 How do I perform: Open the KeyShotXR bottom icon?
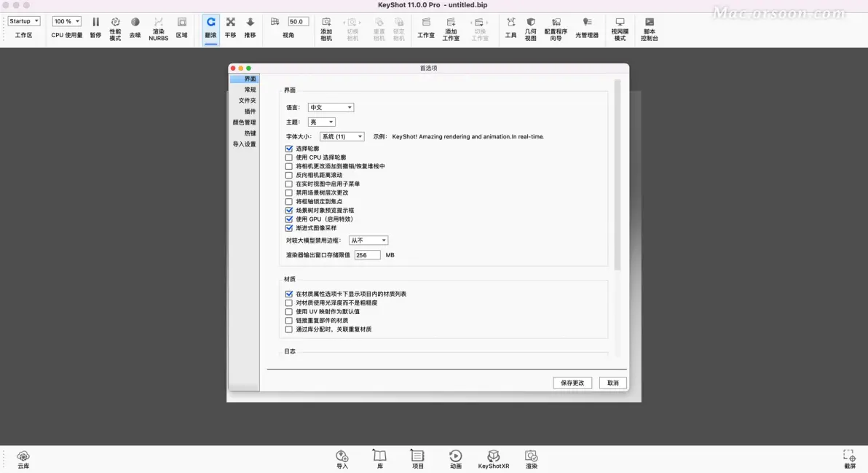click(x=493, y=456)
